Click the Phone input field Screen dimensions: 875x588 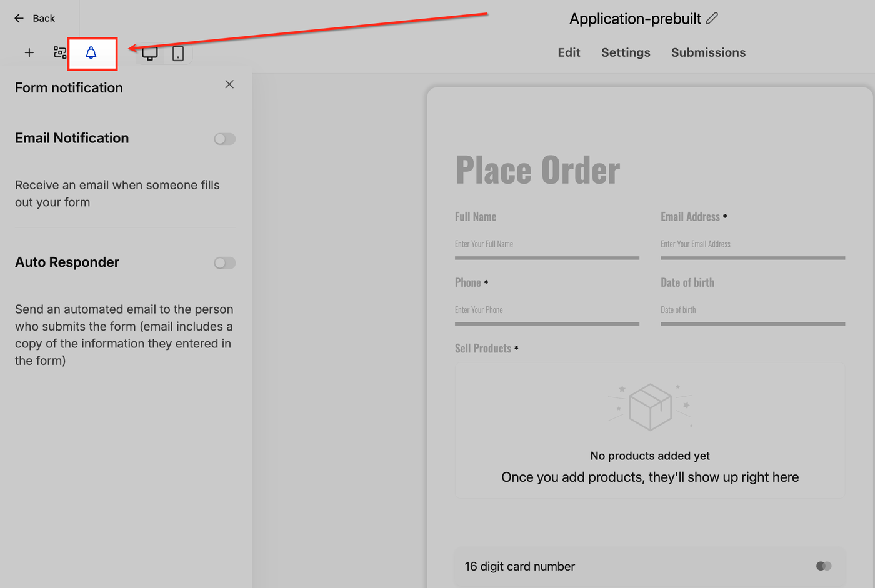point(547,311)
